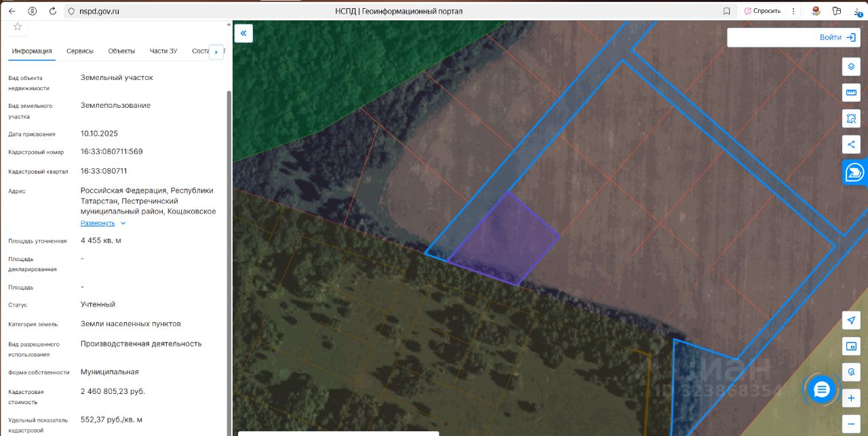868x436 pixels.
Task: Expand the address with Развернуть
Action: 98,223
